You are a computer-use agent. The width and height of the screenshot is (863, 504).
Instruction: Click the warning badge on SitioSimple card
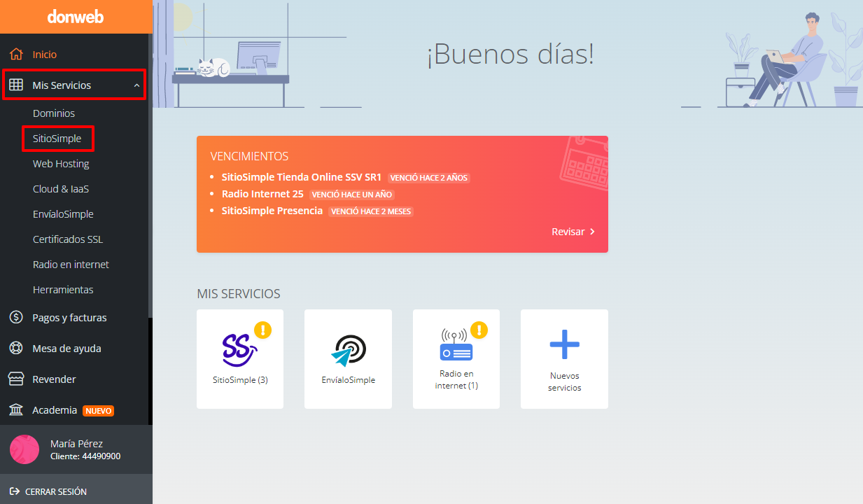pos(263,330)
